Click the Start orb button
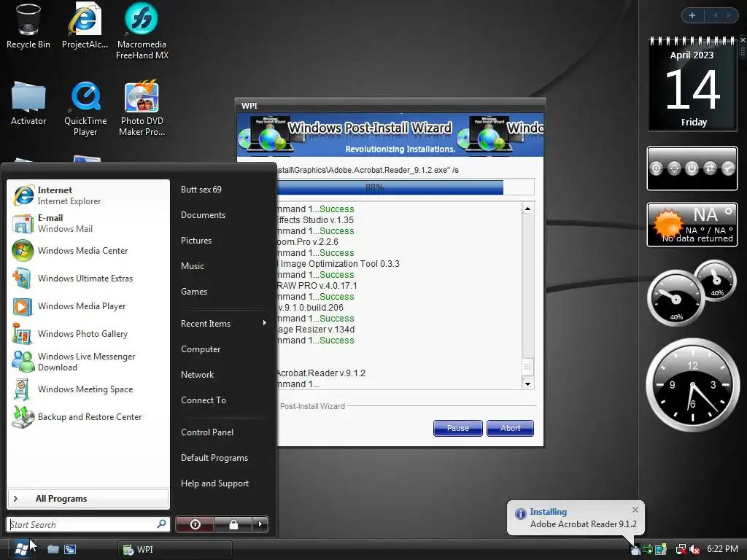 pos(20,548)
